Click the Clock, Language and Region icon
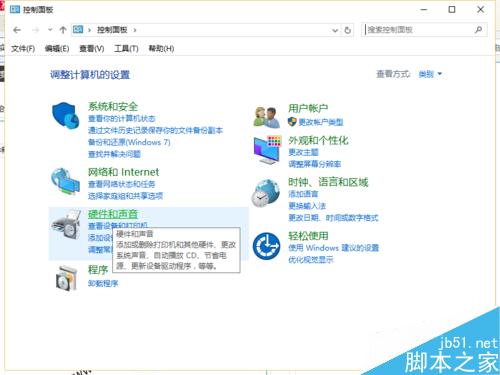Viewport: 500px width, 375px height. [266, 193]
